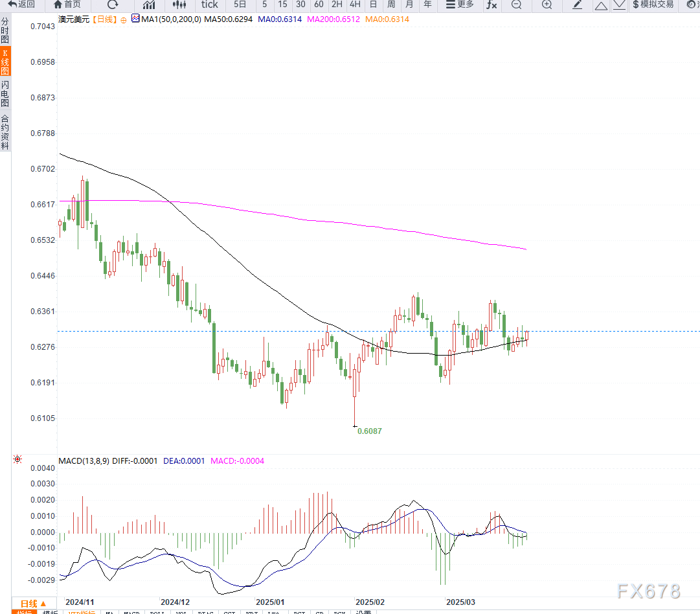The height and width of the screenshot is (614, 700).
Task: Switch to candlestick chart type icon
Action: point(179,5)
